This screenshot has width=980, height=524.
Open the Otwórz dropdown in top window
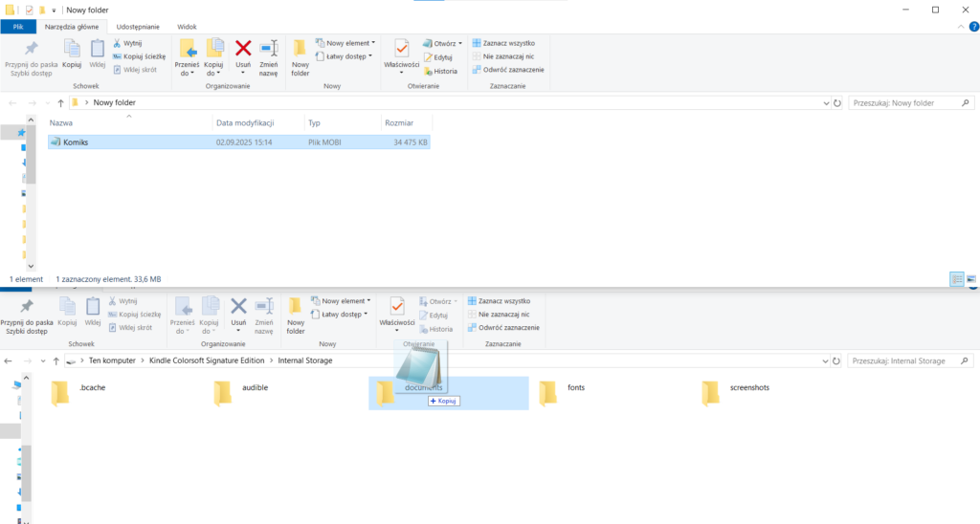[442, 43]
